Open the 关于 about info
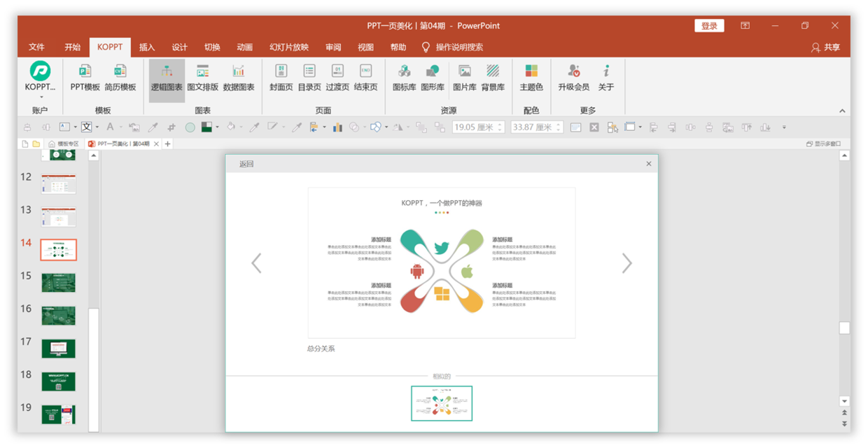Viewport: 868px width, 448px height. pyautogui.click(x=606, y=78)
